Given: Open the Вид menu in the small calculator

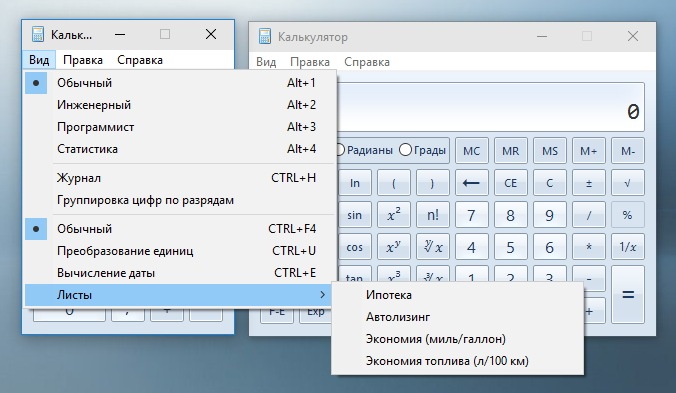Looking at the screenshot, I should coord(39,60).
